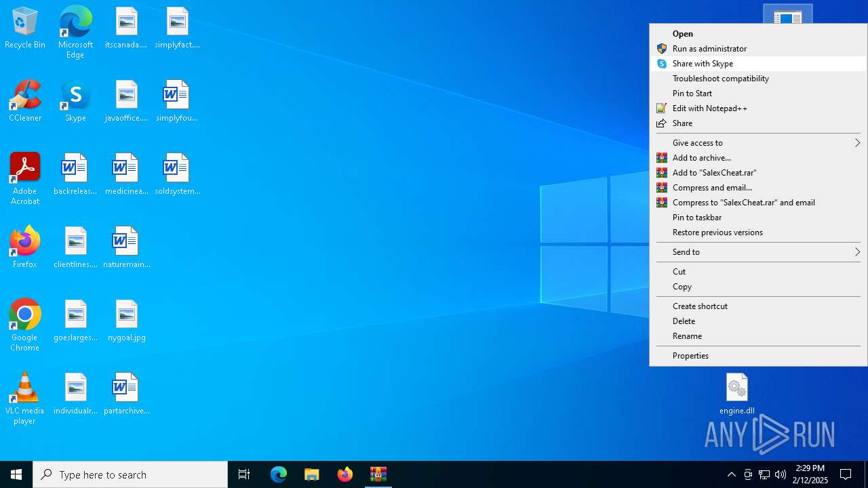Image resolution: width=868 pixels, height=488 pixels.
Task: Select the naturemain Word document icon
Action: click(x=126, y=247)
